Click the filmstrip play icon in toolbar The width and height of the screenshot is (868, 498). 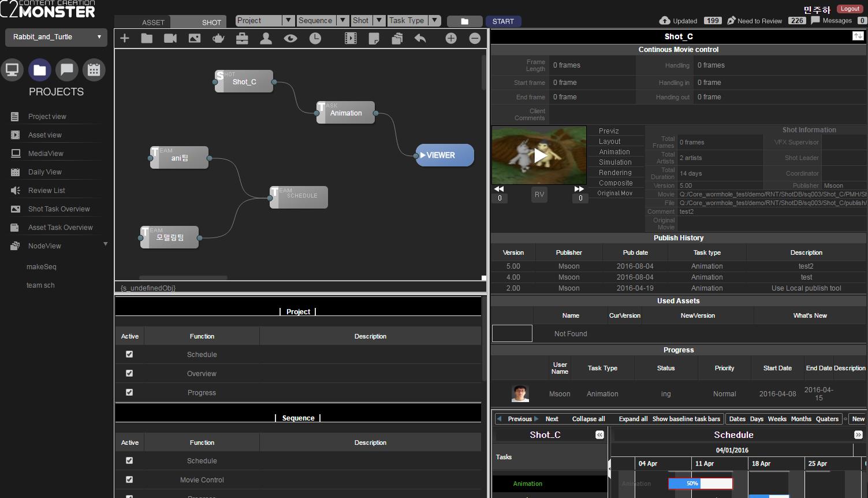[x=351, y=38]
